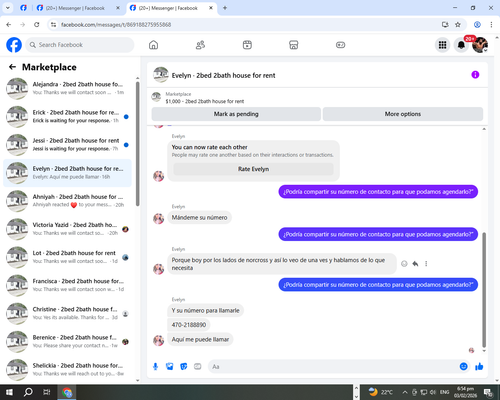Viewport: 500px width, 400px height.
Task: Open a new browser tab
Action: [225, 8]
